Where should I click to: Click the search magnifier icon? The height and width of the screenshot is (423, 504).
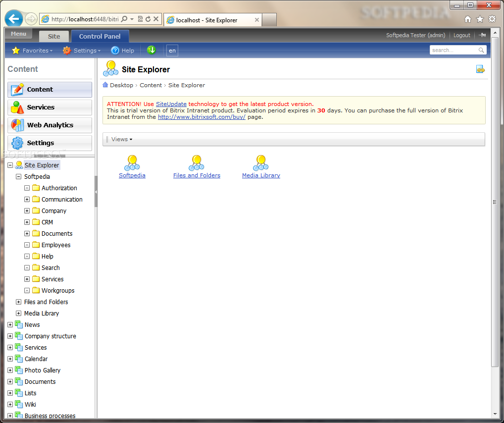481,50
